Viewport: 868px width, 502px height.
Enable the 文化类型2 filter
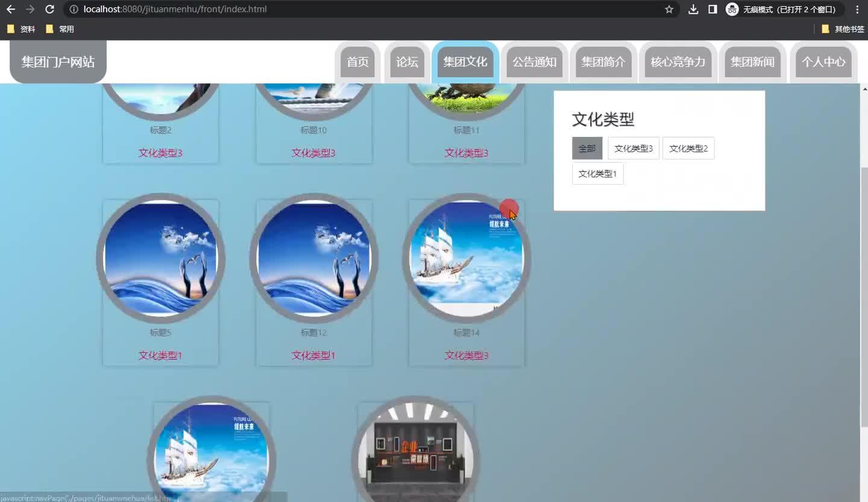[x=688, y=148]
